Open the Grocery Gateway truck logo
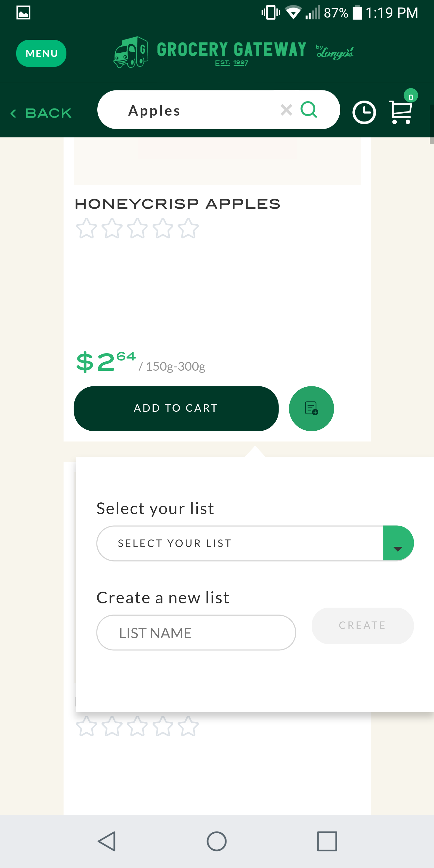The width and height of the screenshot is (434, 868). (131, 52)
